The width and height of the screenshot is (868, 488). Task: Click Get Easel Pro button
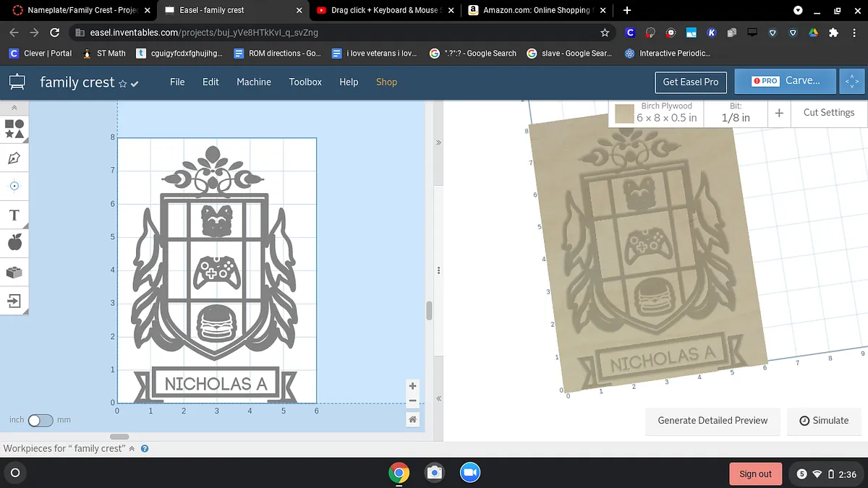[691, 82]
